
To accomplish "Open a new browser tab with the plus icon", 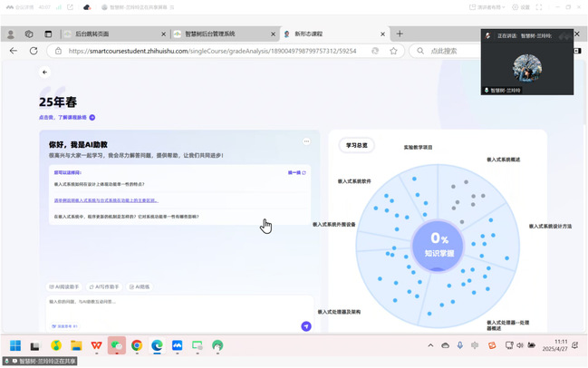I will click(x=400, y=34).
